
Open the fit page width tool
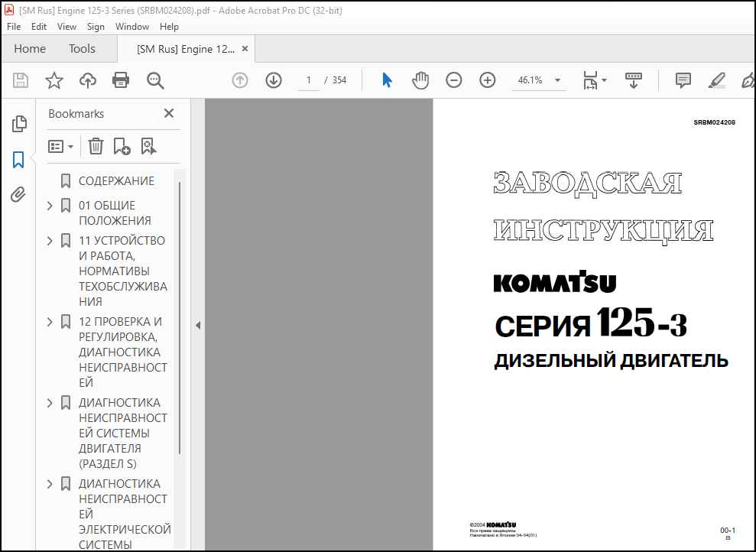(591, 80)
